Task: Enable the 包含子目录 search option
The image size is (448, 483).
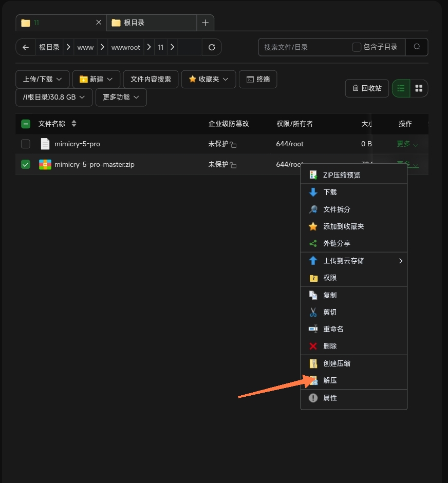Action: (356, 47)
